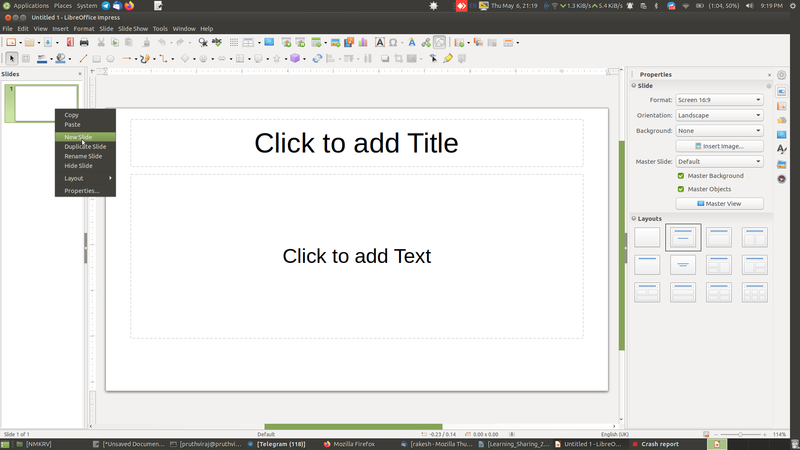Toggle the display grid icon

[x=234, y=42]
